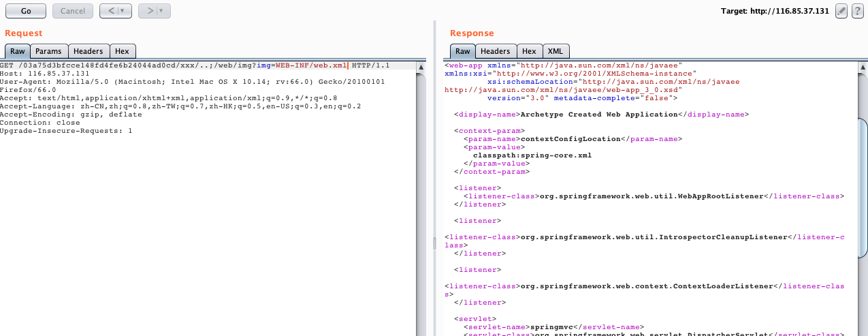This screenshot has width=868, height=336.
Task: Select the Request Raw tab
Action: tap(17, 51)
